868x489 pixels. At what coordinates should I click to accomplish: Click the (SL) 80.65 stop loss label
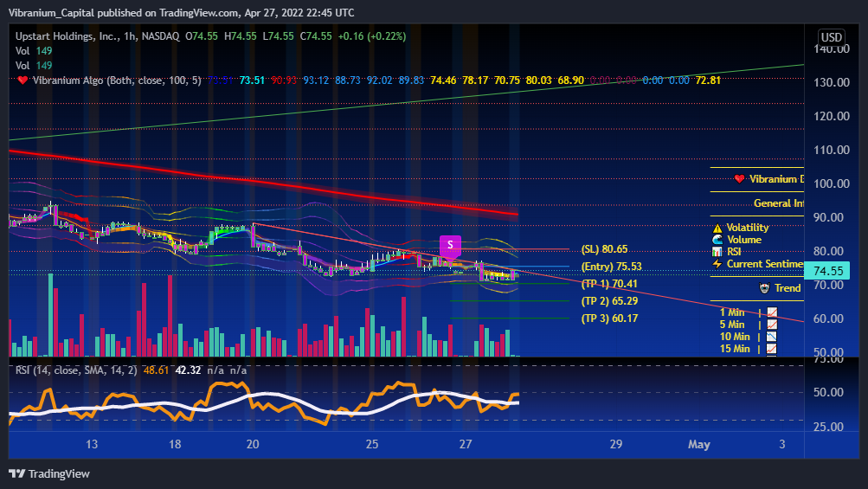point(604,249)
